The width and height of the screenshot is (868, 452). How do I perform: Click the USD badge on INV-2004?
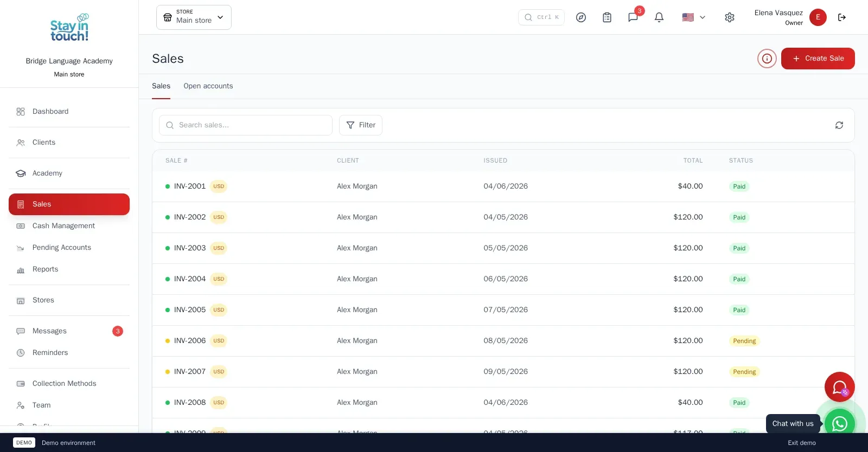tap(219, 279)
